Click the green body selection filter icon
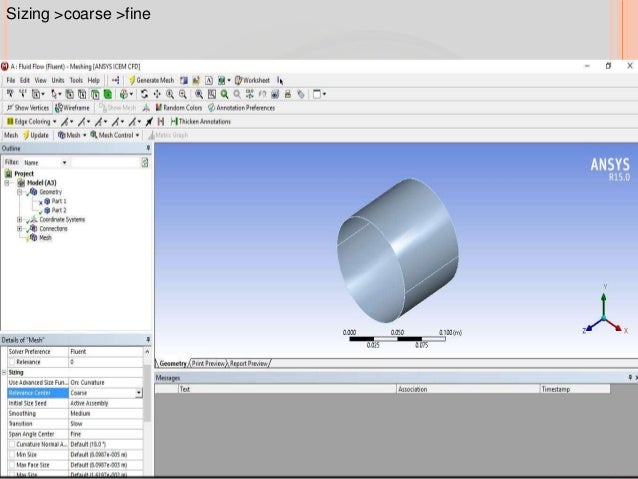The height and width of the screenshot is (479, 638). (x=108, y=94)
